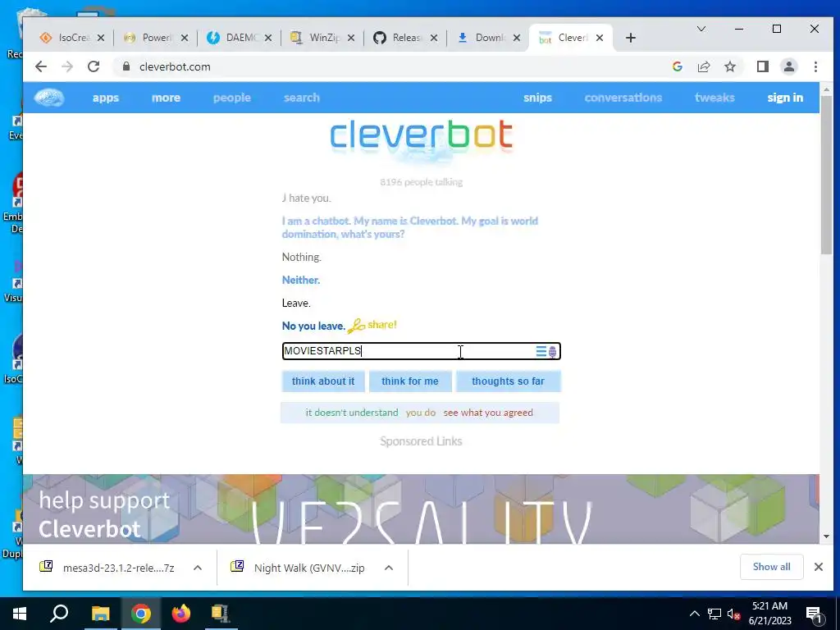The width and height of the screenshot is (840, 630).
Task: Reload the page with refresh icon
Action: click(94, 66)
